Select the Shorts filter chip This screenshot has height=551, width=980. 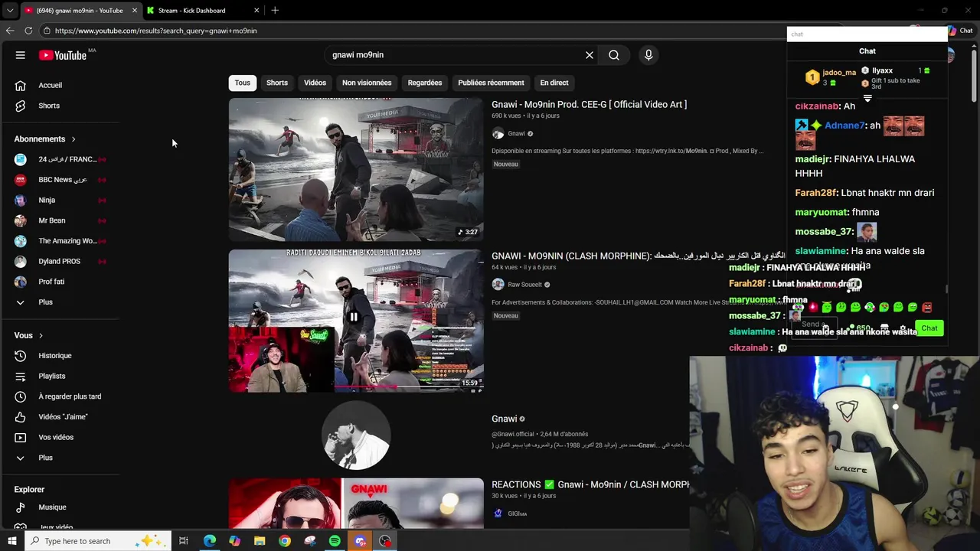coord(277,83)
